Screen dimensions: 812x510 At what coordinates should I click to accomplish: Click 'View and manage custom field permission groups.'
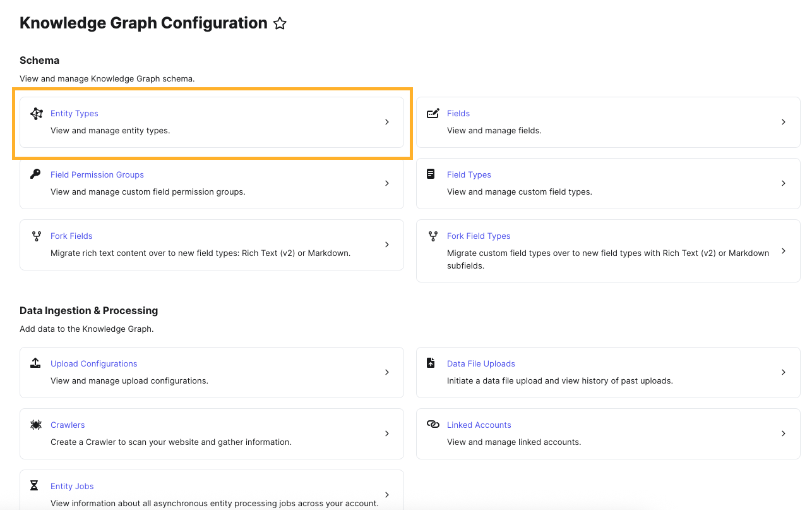148,192
